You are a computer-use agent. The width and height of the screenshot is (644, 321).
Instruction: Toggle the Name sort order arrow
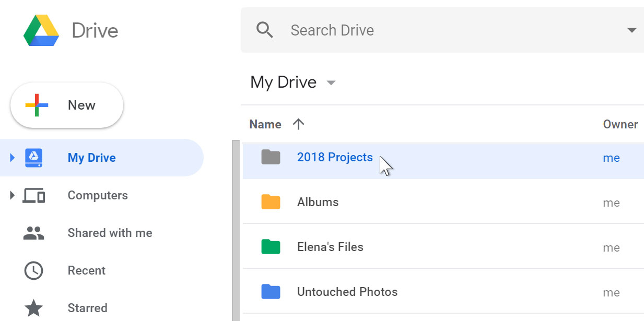pos(298,124)
